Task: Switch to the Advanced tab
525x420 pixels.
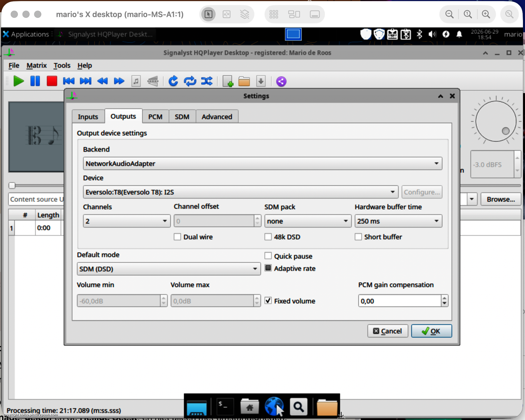Action: pos(217,116)
